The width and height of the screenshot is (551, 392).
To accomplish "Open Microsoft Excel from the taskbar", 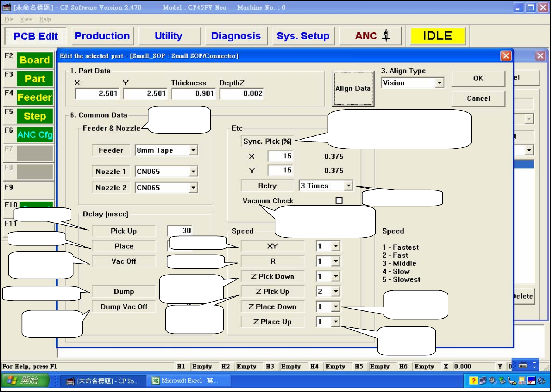I will coord(189,381).
